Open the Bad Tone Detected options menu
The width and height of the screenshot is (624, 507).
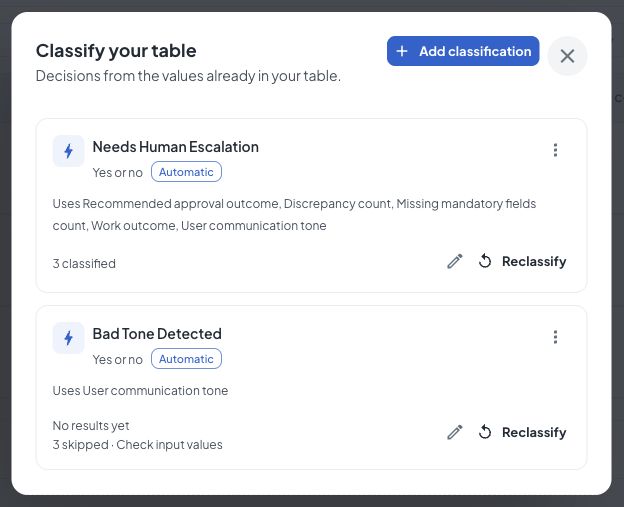[555, 337]
